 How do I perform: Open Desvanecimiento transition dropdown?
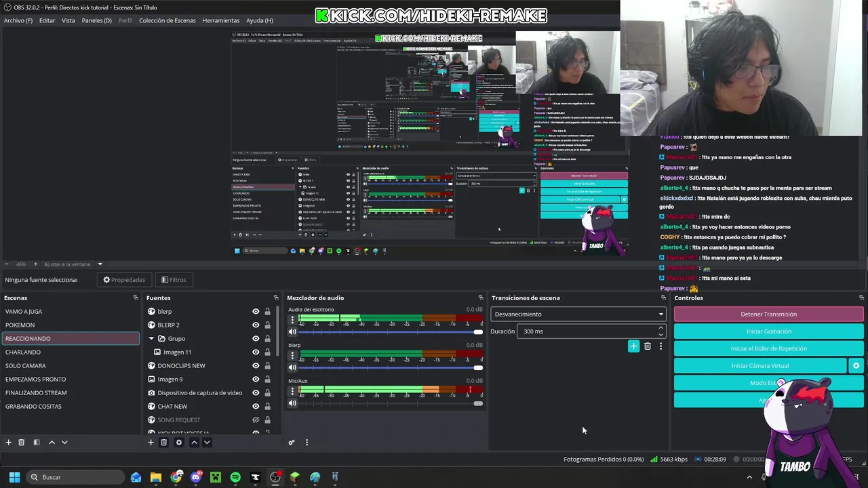tap(578, 314)
